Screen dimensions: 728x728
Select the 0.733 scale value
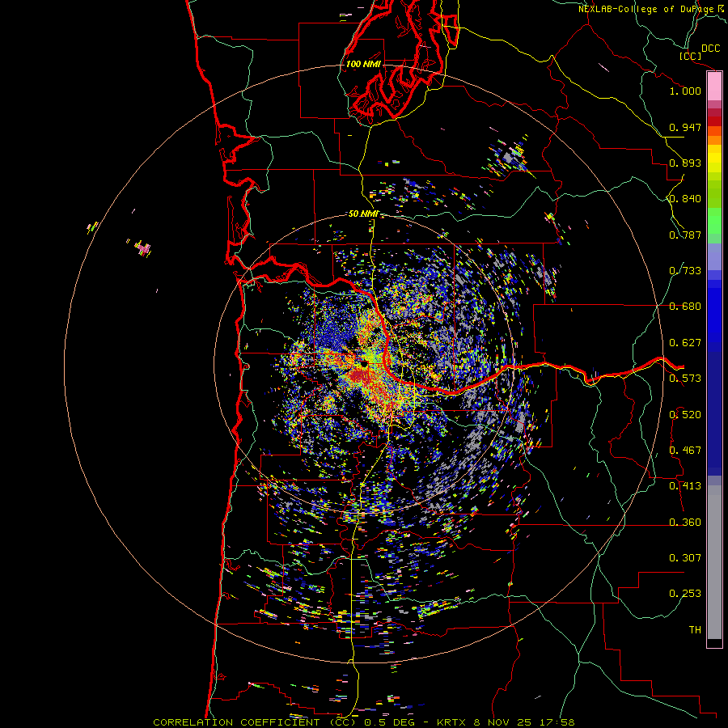pos(685,271)
